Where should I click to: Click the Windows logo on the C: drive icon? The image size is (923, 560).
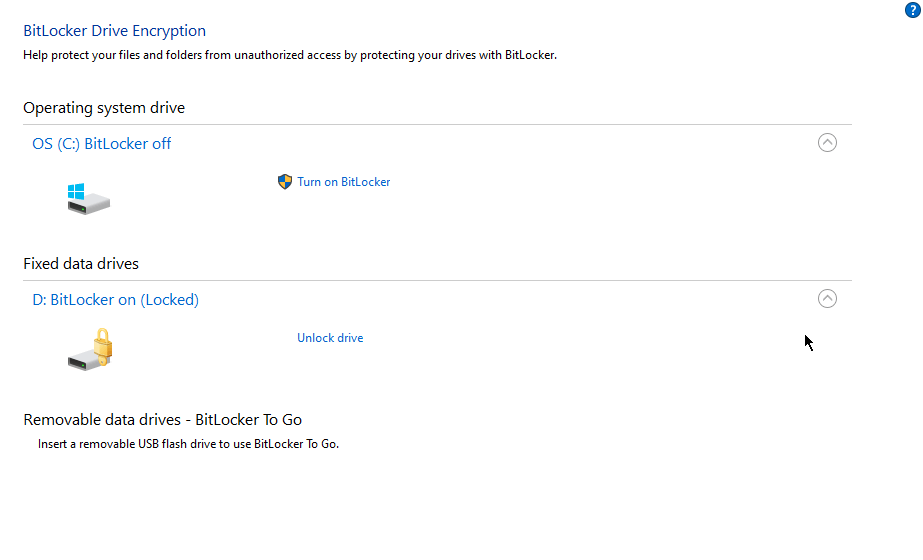pyautogui.click(x=76, y=189)
